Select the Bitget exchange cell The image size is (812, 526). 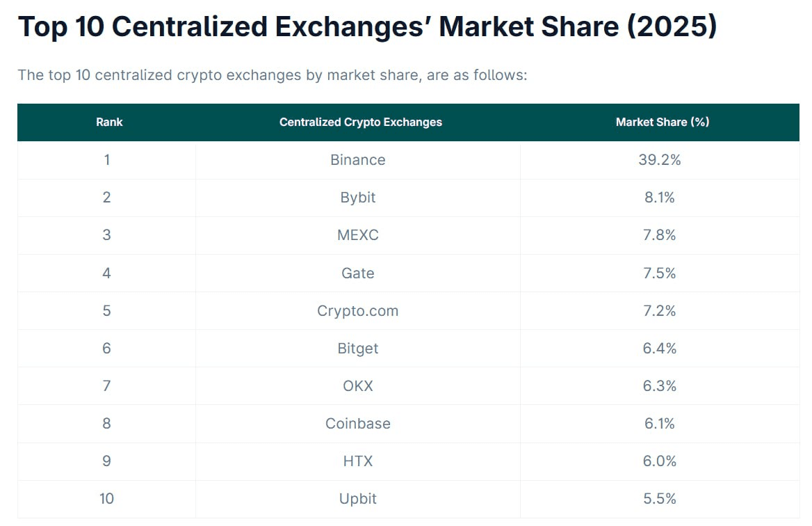pyautogui.click(x=357, y=348)
